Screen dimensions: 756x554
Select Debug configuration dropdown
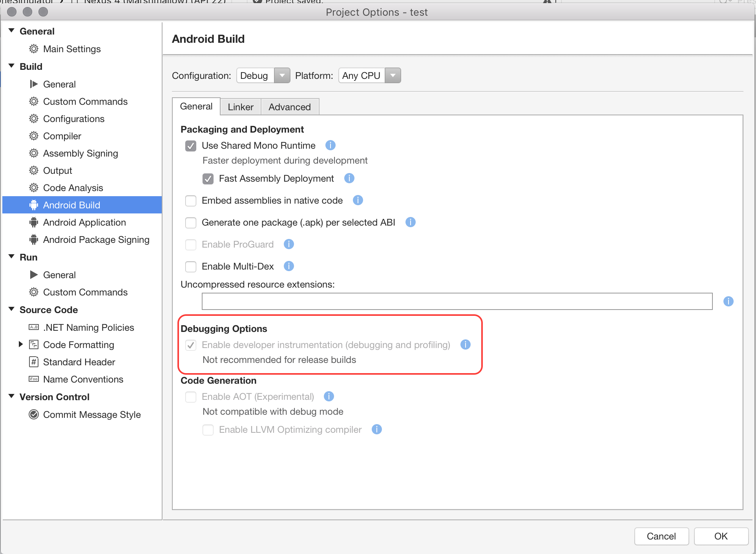263,75
